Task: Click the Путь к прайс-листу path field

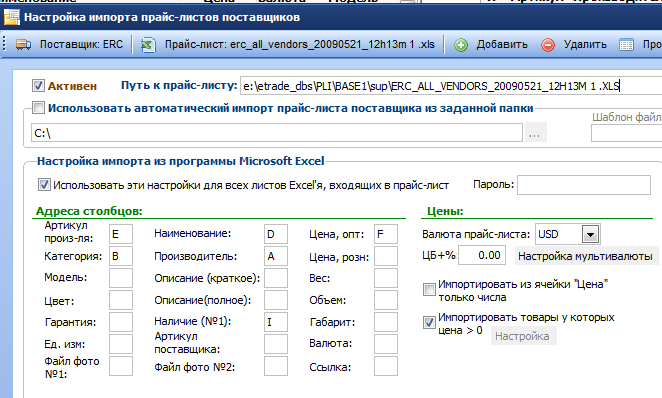Action: (x=451, y=86)
